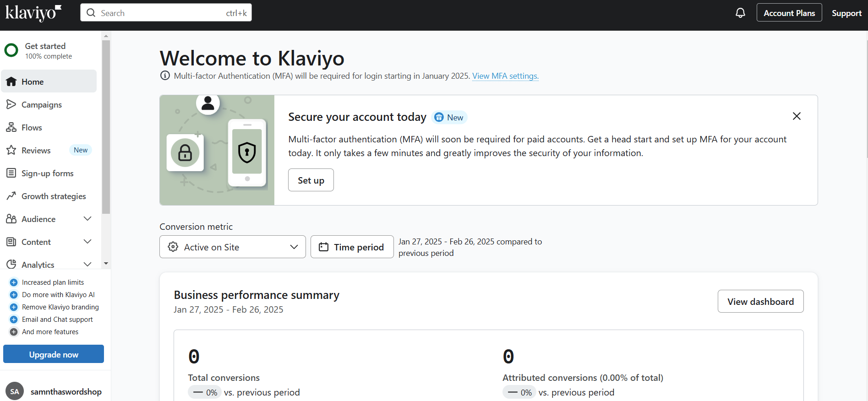Click the Klaviyo logo
Viewport: 868px width, 401px height.
(33, 13)
